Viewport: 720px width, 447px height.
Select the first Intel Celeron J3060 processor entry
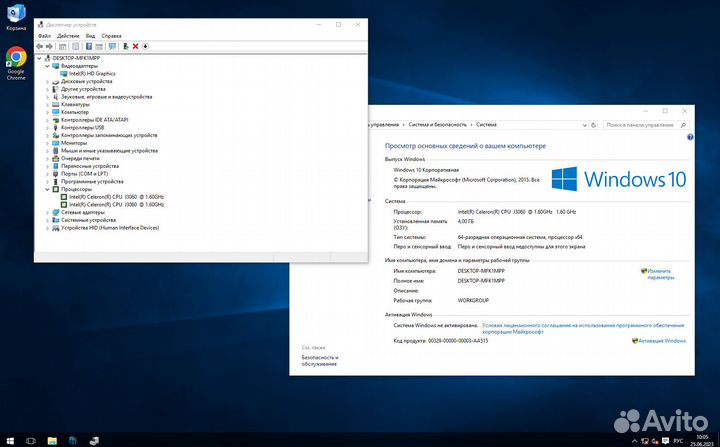click(x=116, y=197)
